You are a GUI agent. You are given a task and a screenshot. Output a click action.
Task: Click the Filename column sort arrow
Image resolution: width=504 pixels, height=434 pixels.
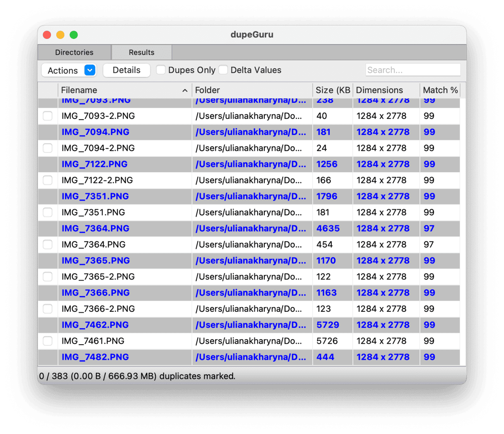[x=185, y=90]
